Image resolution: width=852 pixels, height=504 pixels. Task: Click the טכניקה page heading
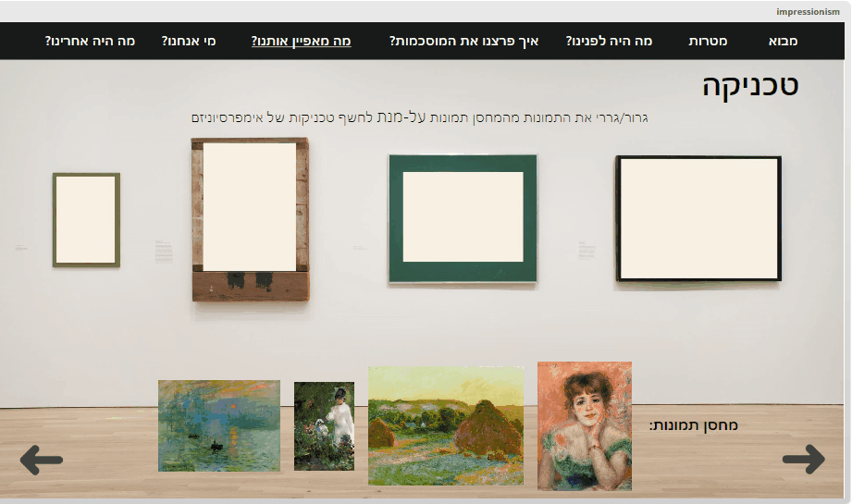750,85
